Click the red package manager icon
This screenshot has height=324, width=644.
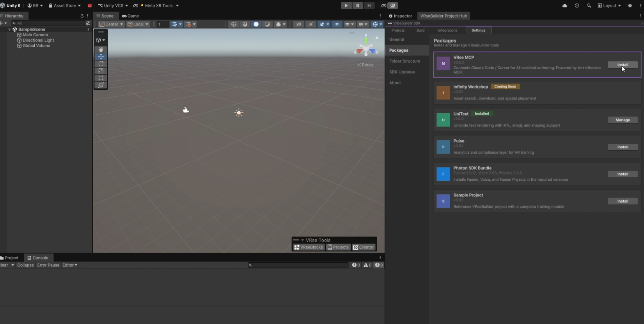pyautogui.click(x=90, y=5)
